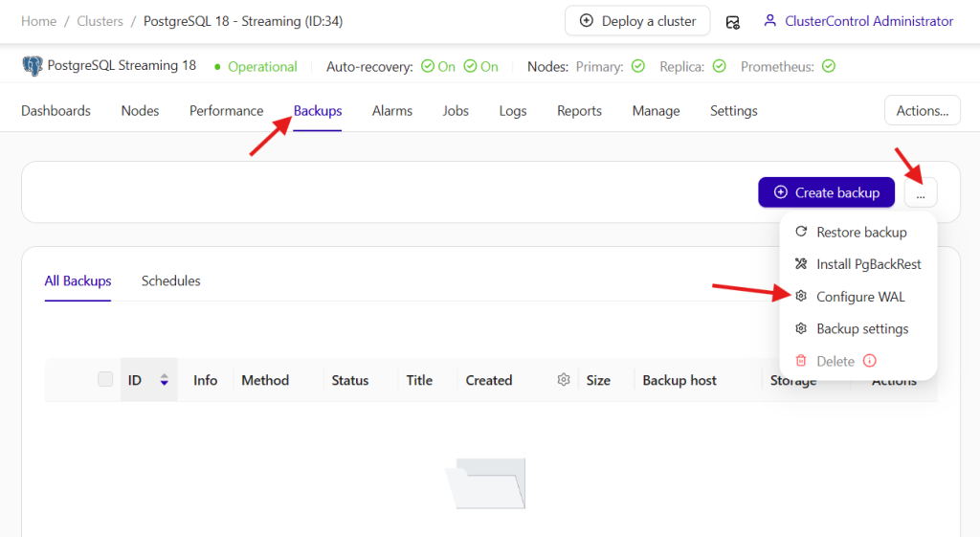The height and width of the screenshot is (537, 980).
Task: Open the cluster Settings tab
Action: (x=734, y=111)
